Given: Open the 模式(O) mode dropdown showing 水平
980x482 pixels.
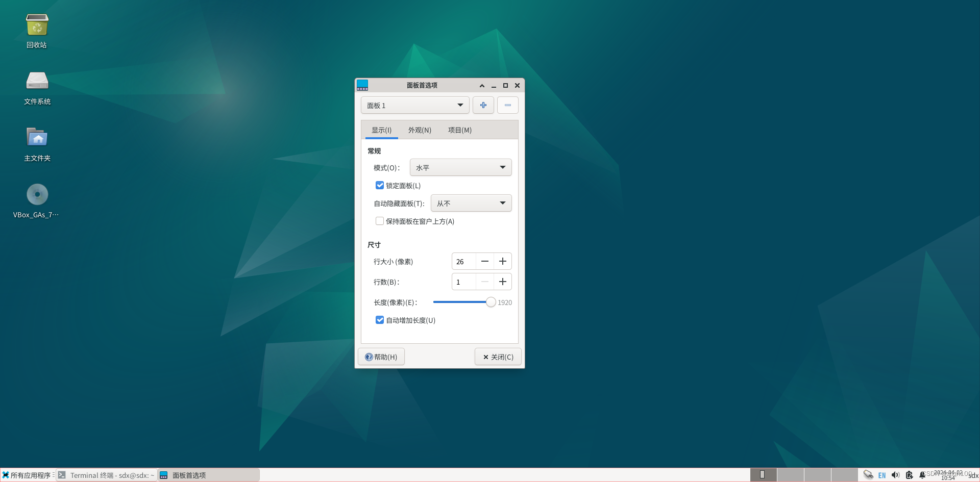Looking at the screenshot, I should point(460,167).
